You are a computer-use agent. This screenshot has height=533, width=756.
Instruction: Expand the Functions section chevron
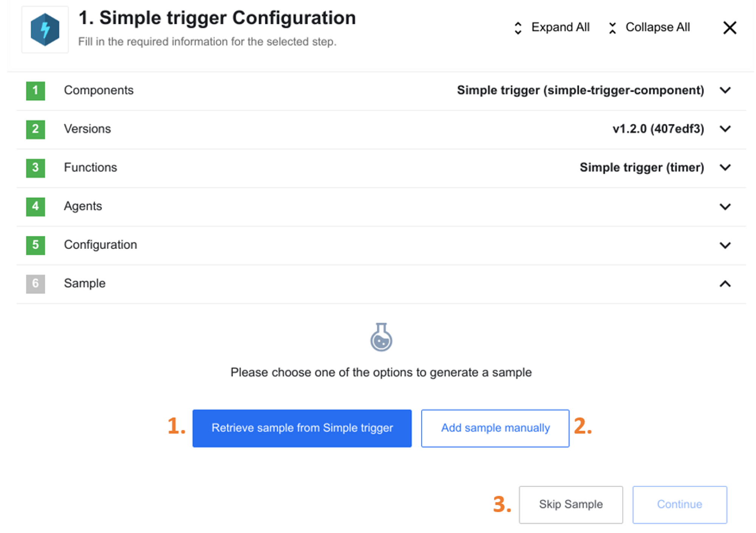pos(725,168)
